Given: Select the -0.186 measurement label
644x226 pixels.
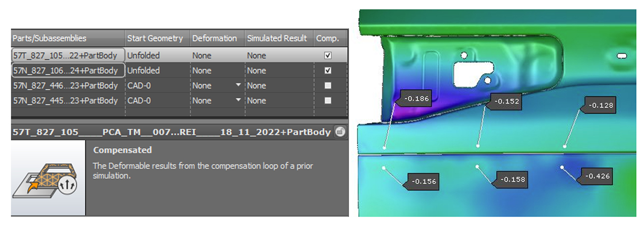Looking at the screenshot, I should [x=416, y=99].
